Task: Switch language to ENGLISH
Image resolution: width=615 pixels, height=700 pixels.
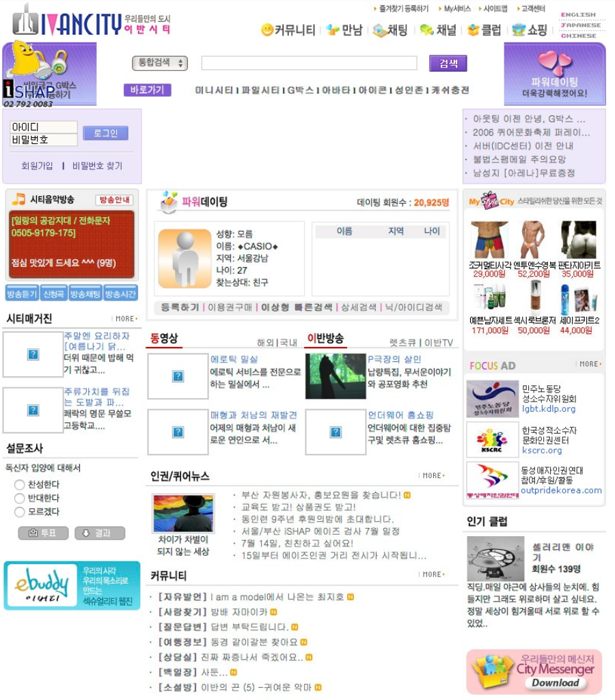Action: coord(578,15)
